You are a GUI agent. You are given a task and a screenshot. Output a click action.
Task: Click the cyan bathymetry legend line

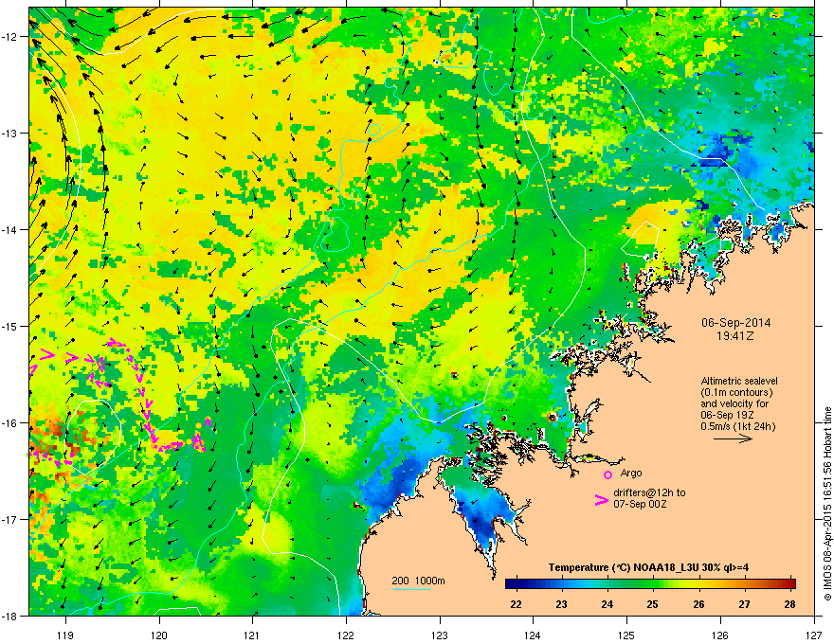[x=411, y=589]
